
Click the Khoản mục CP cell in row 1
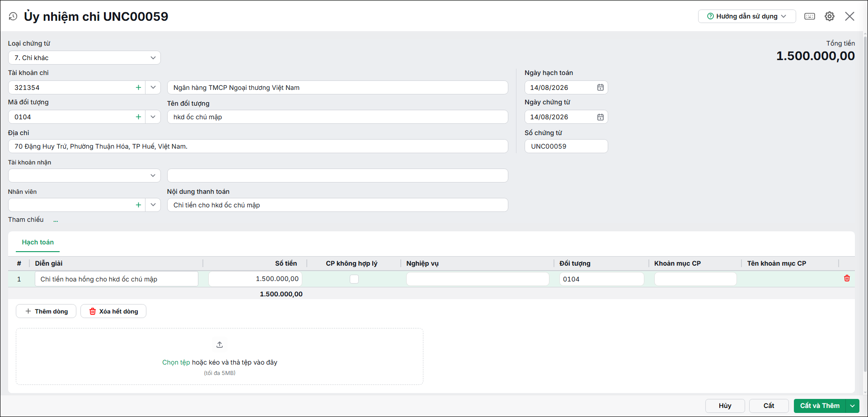695,279
